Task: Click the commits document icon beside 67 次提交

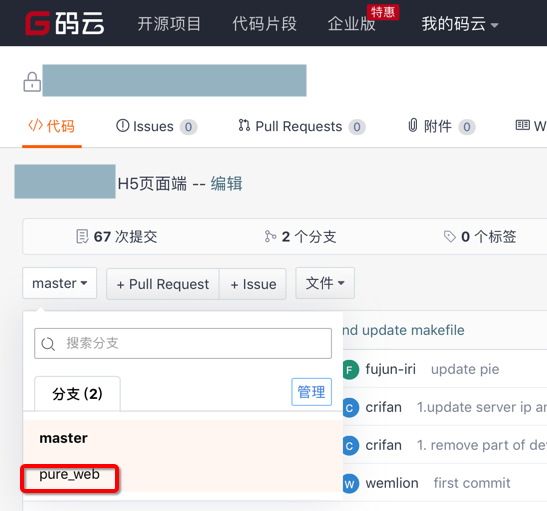Action: pyautogui.click(x=82, y=236)
